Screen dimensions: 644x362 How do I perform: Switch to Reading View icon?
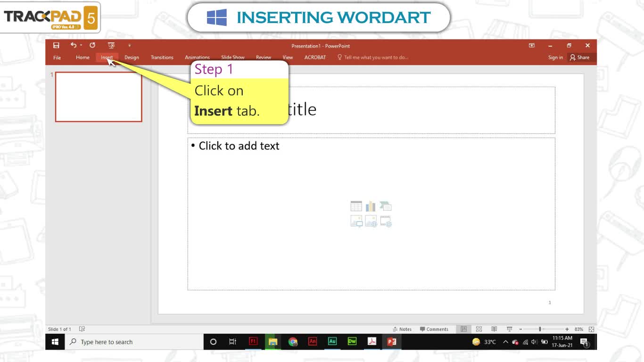(494, 329)
